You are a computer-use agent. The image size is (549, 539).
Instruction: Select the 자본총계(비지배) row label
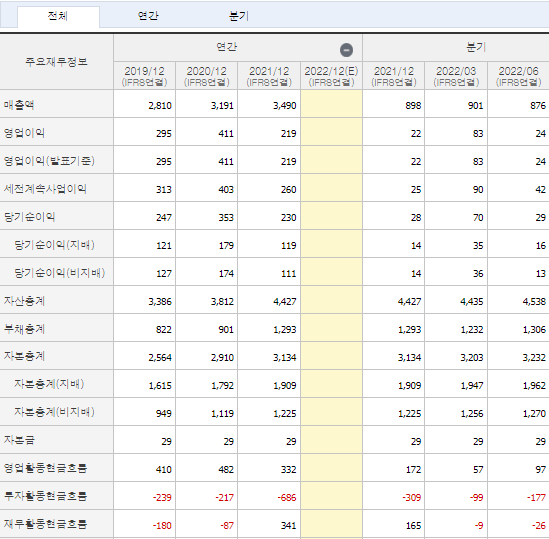tap(54, 412)
